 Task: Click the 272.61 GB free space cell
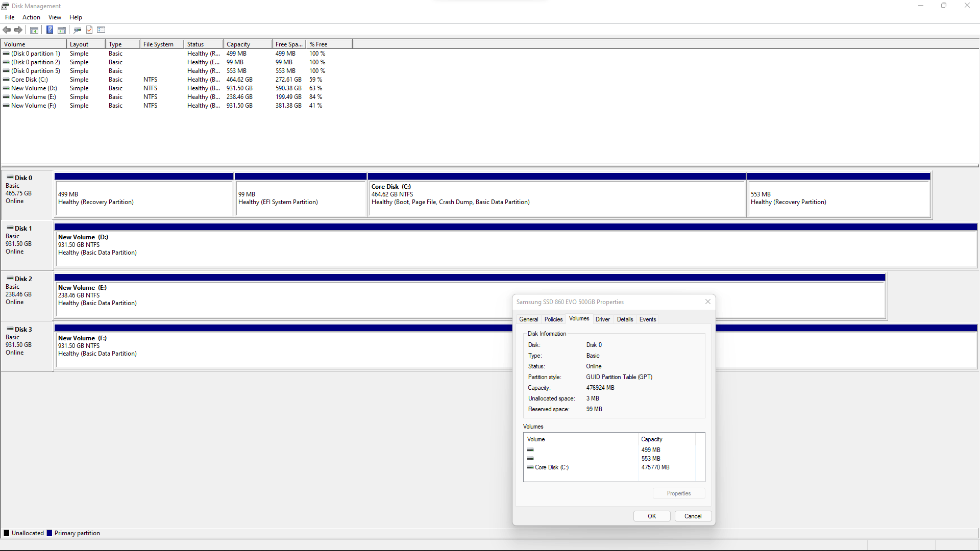pos(288,80)
